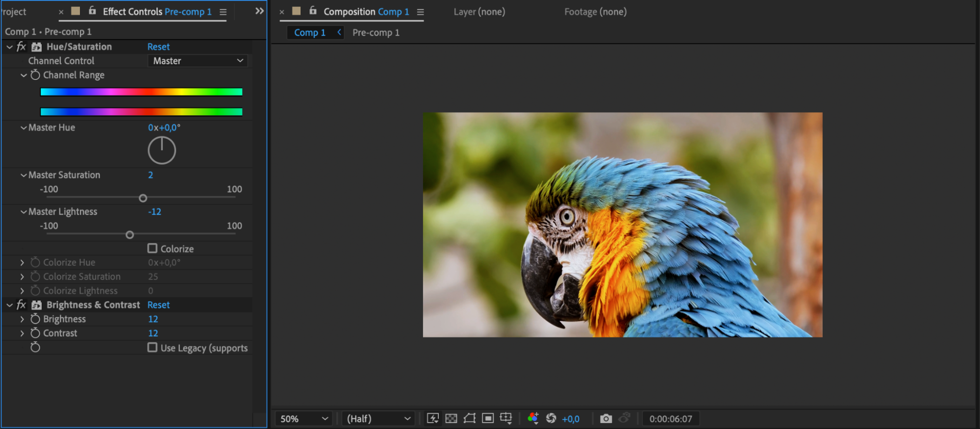Open the Footage (none) panel tab
The width and height of the screenshot is (980, 429).
(x=595, y=12)
